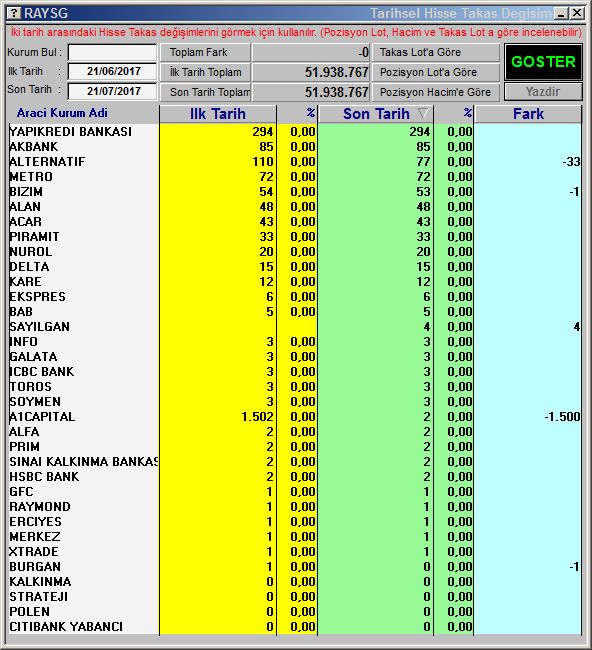Click the Araci Kurum Adi header
Screen dimensions: 592x650
point(62,113)
